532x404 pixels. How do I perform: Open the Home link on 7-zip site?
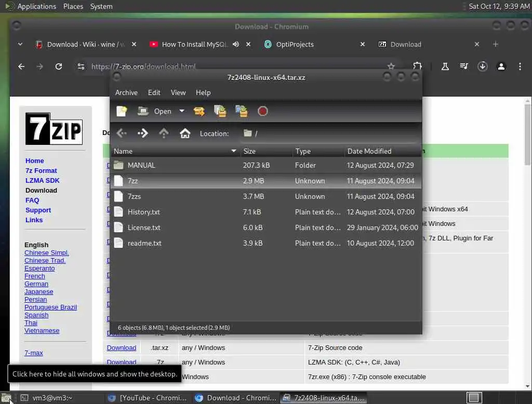click(x=35, y=161)
